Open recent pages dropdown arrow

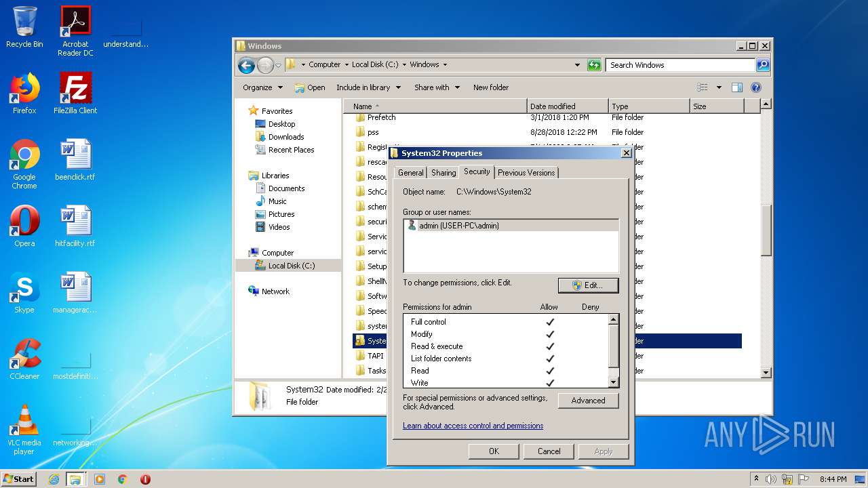click(278, 66)
